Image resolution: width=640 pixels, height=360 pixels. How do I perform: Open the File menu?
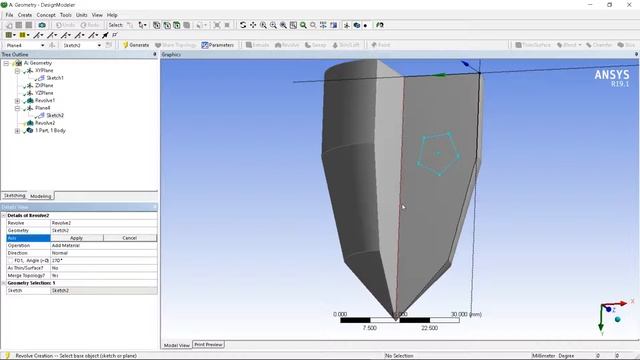point(9,15)
